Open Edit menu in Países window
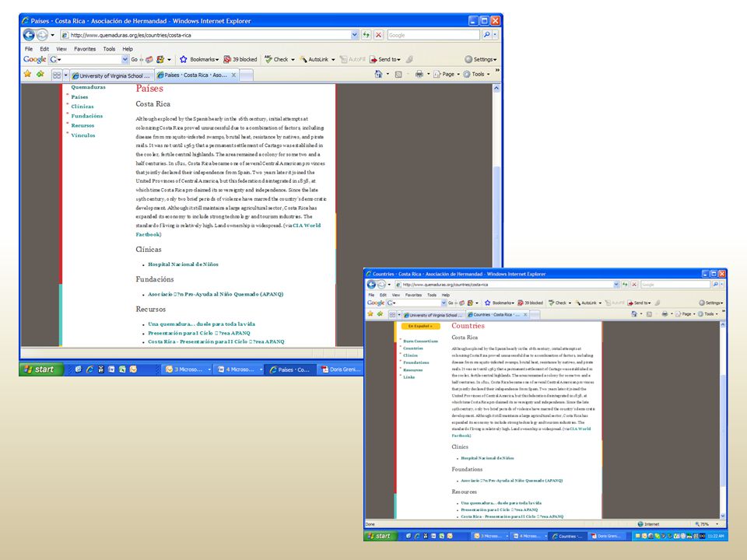This screenshot has height=560, width=747. pos(44,48)
